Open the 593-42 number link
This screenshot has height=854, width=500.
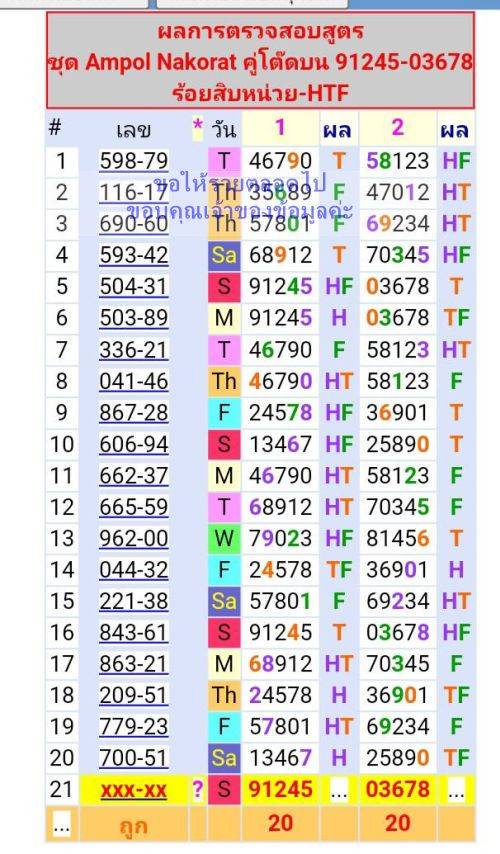134,255
